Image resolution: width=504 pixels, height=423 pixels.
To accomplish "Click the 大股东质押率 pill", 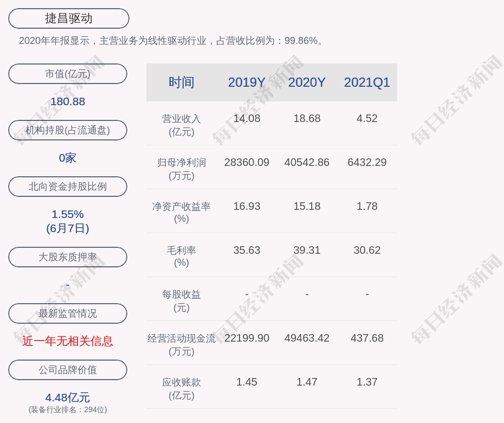I will tap(68, 257).
